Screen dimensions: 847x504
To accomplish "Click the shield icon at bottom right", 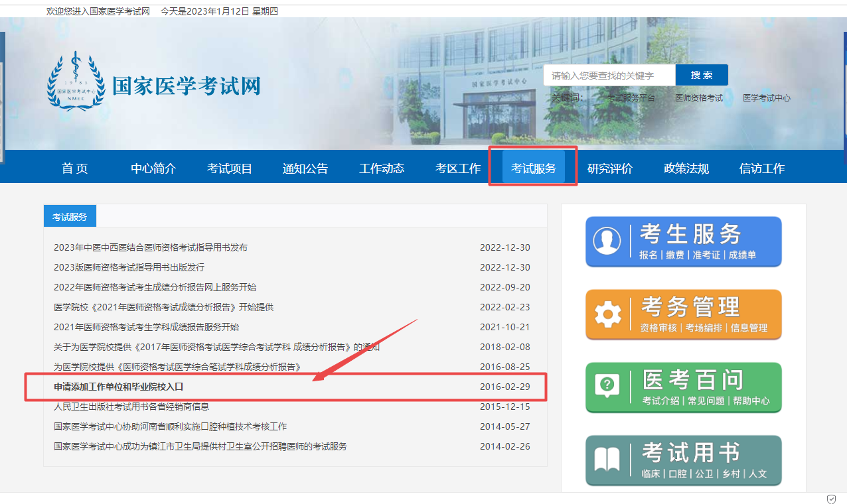I will tap(831, 499).
